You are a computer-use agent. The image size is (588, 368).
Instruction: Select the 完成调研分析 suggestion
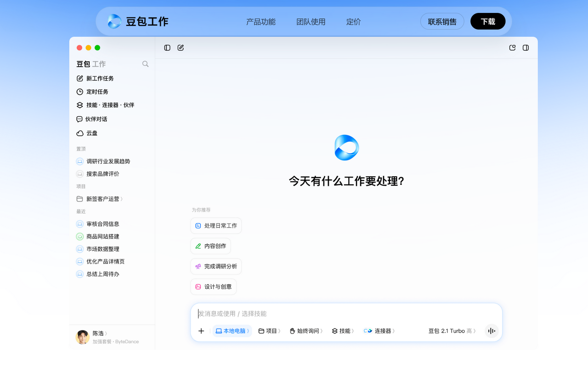point(216,266)
